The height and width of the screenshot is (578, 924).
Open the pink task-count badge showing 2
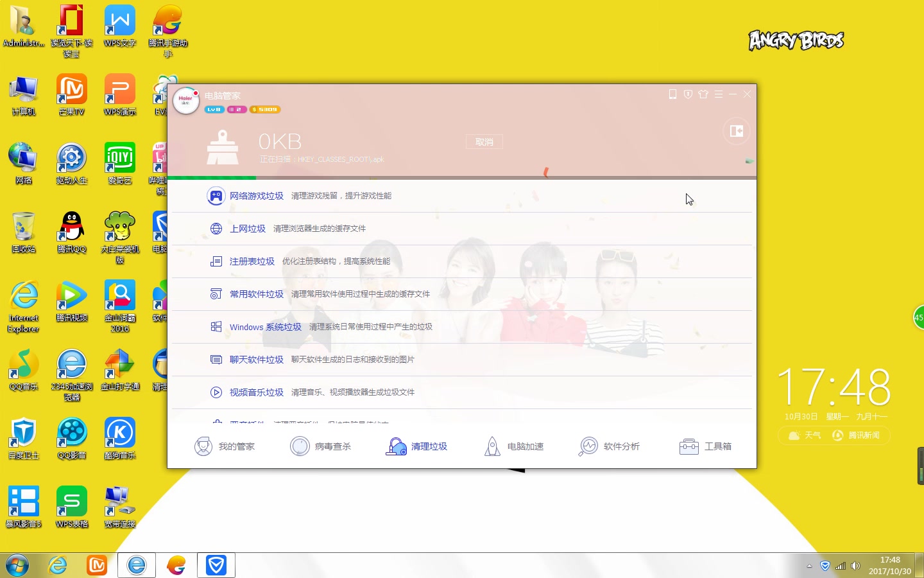[x=236, y=110]
